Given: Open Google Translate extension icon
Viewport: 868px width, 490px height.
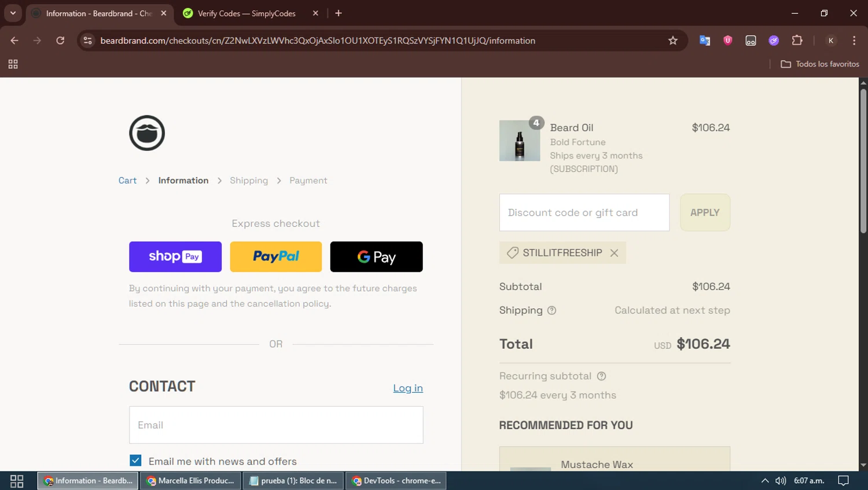Looking at the screenshot, I should tap(704, 40).
